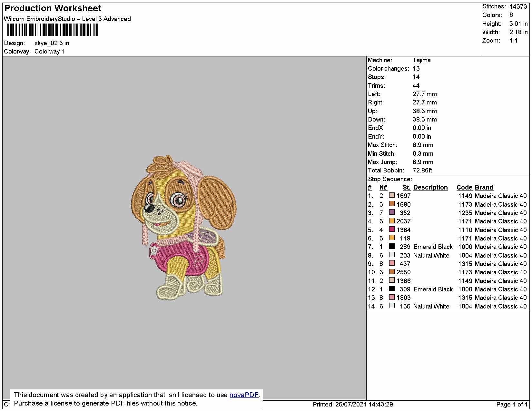Select the black swatch for stop 12

pyautogui.click(x=392, y=289)
